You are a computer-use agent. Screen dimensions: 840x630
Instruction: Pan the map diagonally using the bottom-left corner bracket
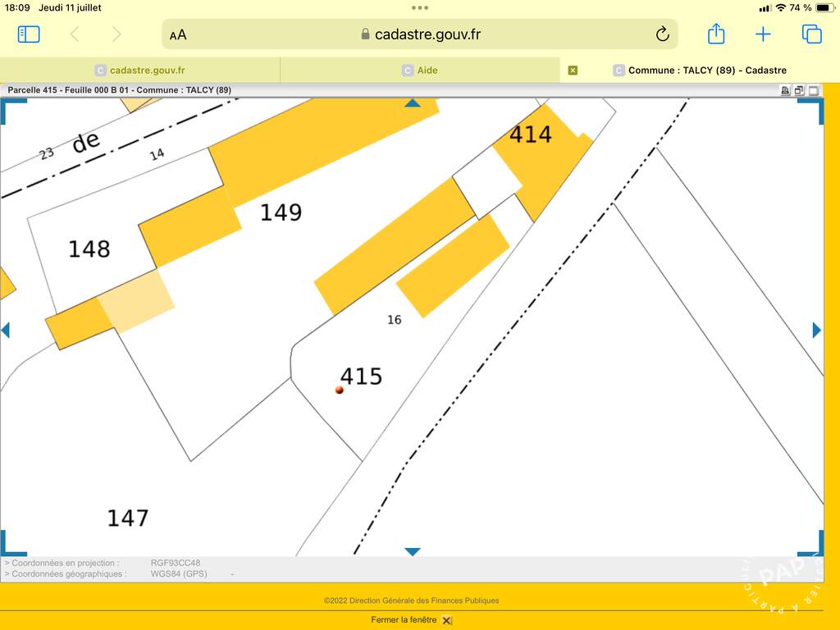coord(13,543)
